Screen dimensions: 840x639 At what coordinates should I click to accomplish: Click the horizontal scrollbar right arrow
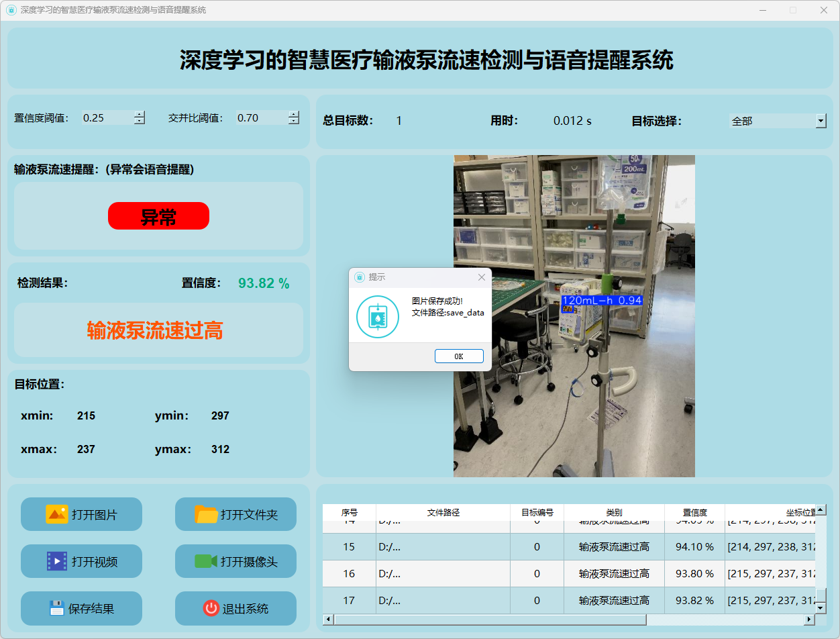(x=808, y=620)
